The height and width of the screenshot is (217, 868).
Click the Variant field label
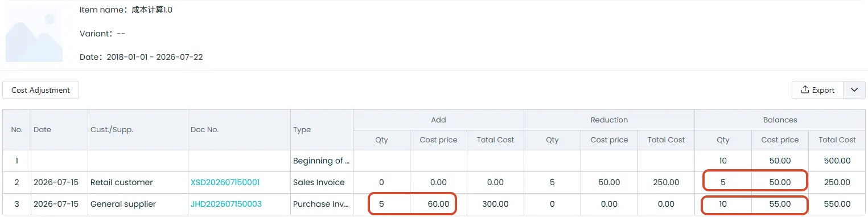tap(96, 34)
